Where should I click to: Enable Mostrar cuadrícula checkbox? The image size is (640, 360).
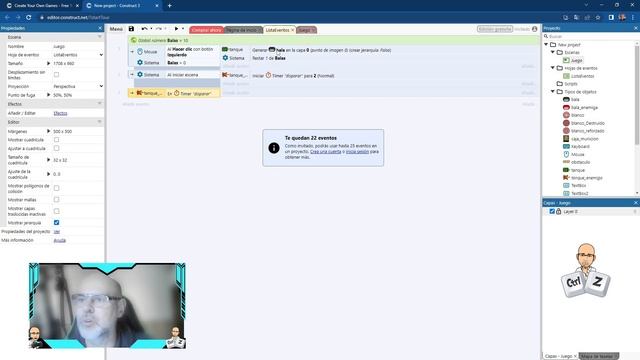(56, 140)
